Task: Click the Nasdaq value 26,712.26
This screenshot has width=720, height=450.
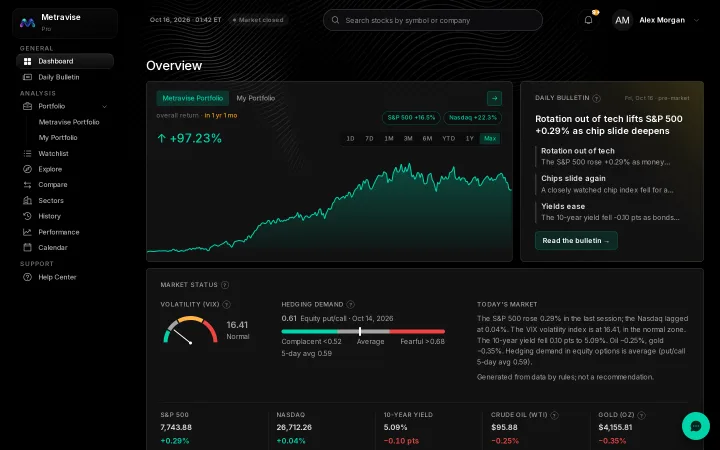Action: [x=294, y=427]
